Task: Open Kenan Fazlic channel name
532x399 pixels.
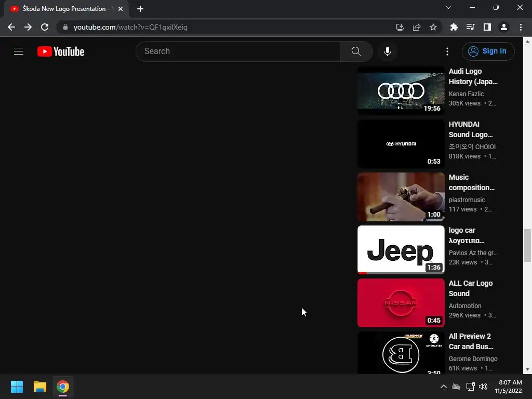Action: (x=466, y=94)
